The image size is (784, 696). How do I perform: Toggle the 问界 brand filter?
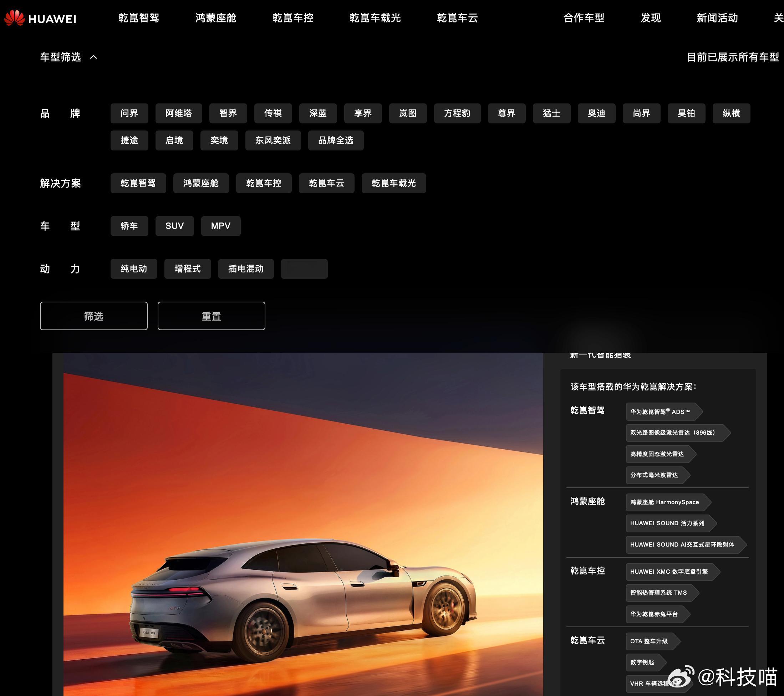coord(129,113)
